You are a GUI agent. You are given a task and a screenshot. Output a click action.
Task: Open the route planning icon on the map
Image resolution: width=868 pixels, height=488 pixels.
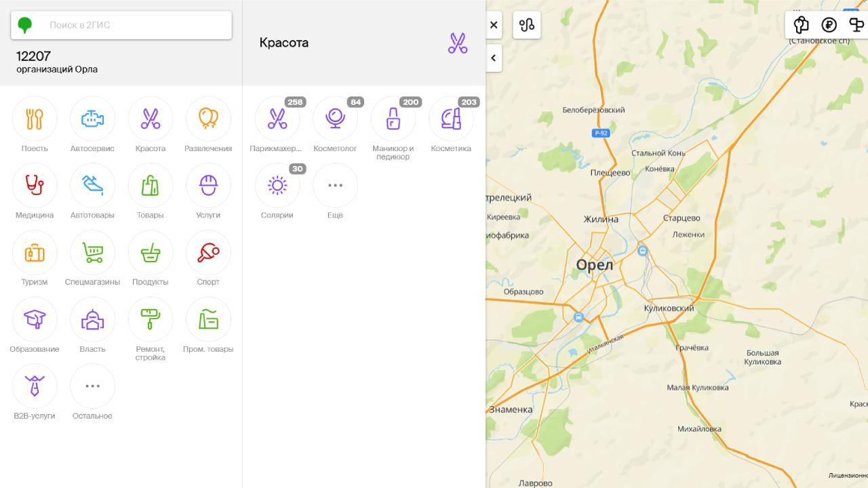click(x=526, y=24)
